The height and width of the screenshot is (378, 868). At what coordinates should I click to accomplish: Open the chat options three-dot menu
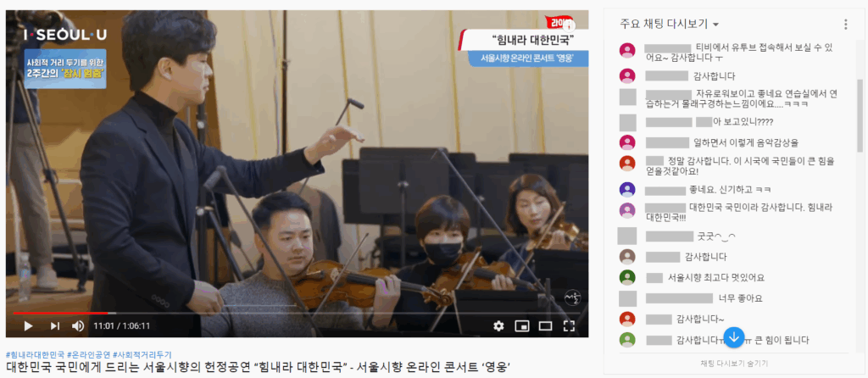tap(845, 25)
